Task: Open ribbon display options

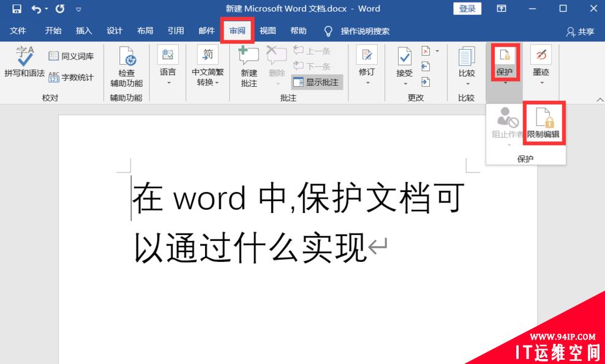Action: click(502, 9)
